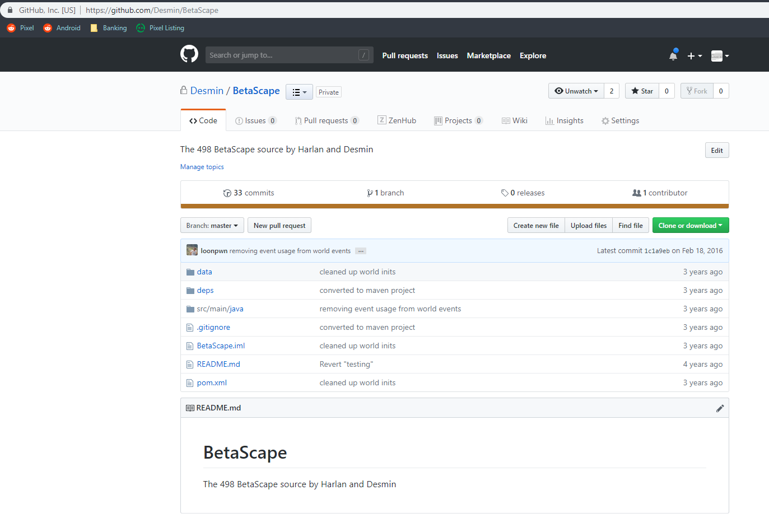The width and height of the screenshot is (769, 532).
Task: Open the Insights tab
Action: tap(565, 120)
